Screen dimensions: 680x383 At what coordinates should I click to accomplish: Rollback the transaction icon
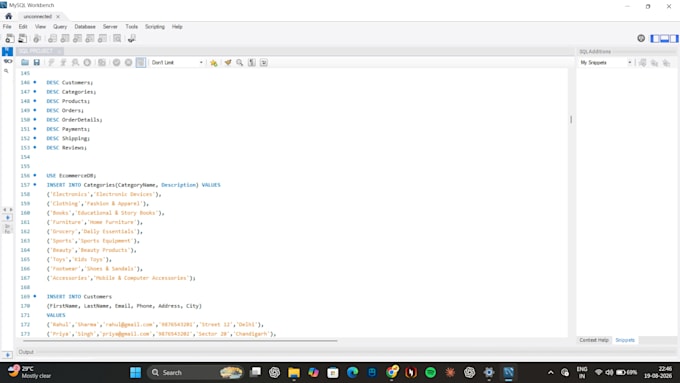128,62
